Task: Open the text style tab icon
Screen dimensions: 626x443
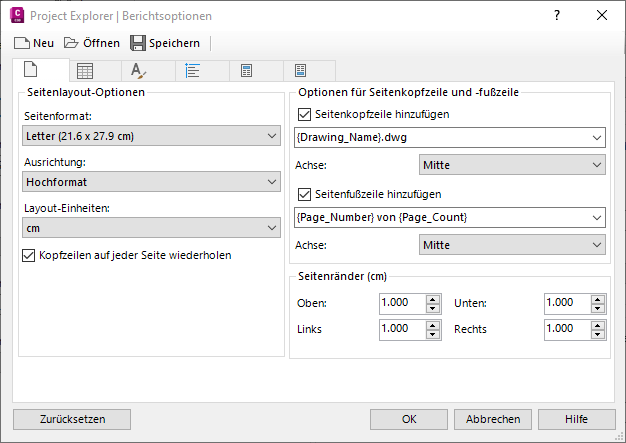Action: [138, 70]
